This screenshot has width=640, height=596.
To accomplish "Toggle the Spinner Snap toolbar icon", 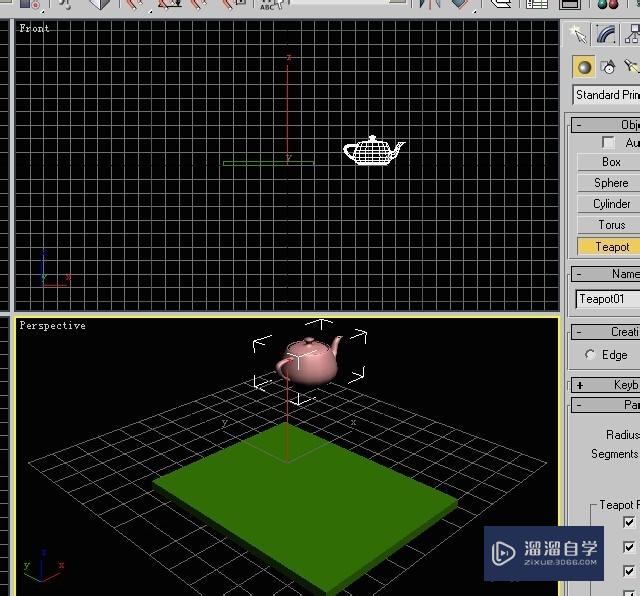I will pyautogui.click(x=233, y=4).
